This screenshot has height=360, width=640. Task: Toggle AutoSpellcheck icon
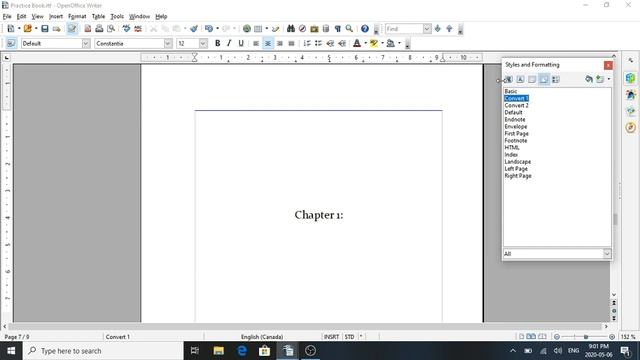point(138,29)
